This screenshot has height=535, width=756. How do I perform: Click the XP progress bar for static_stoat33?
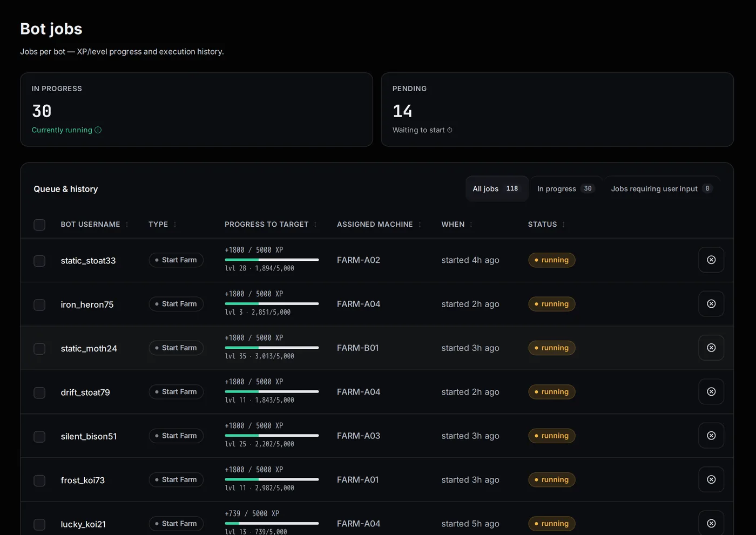tap(272, 260)
